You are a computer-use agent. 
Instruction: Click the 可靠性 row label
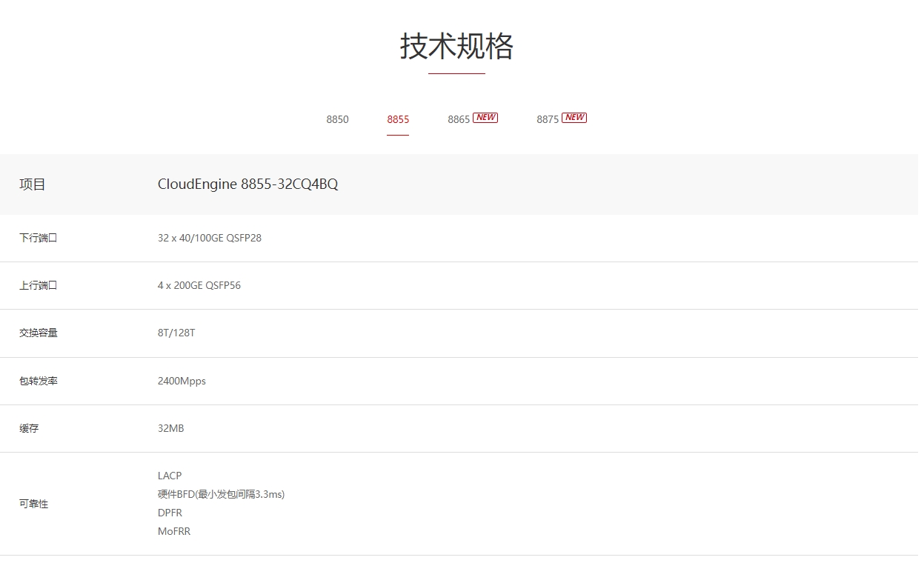33,504
